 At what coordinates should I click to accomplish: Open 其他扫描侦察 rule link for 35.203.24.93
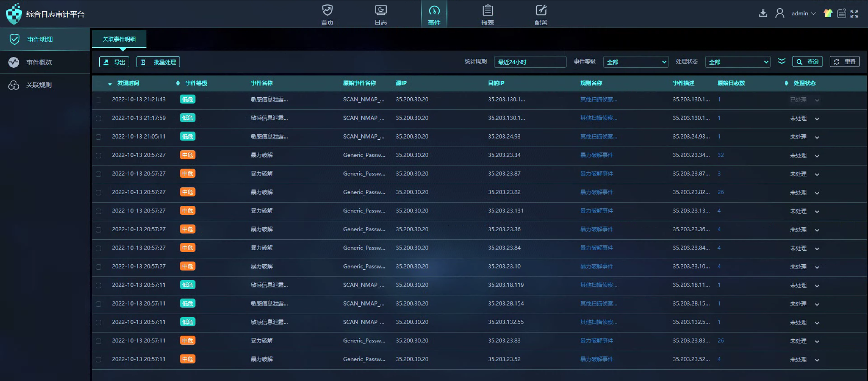tap(599, 136)
